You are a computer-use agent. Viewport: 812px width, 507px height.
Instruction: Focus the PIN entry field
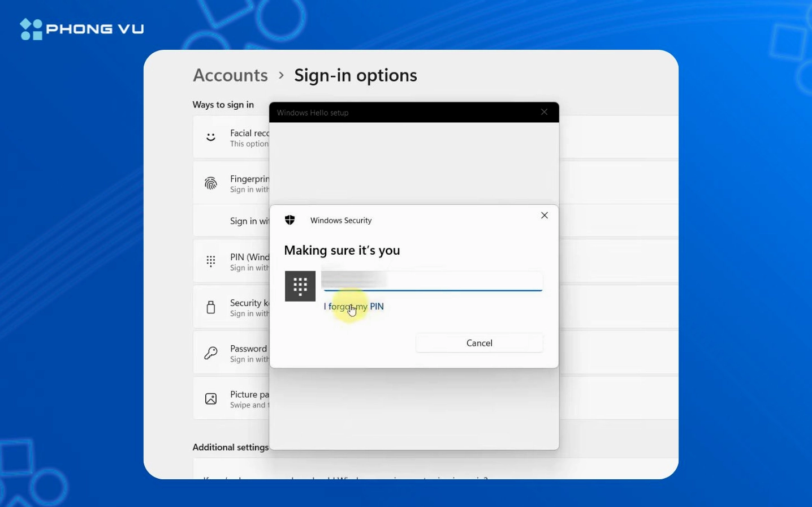coord(433,281)
